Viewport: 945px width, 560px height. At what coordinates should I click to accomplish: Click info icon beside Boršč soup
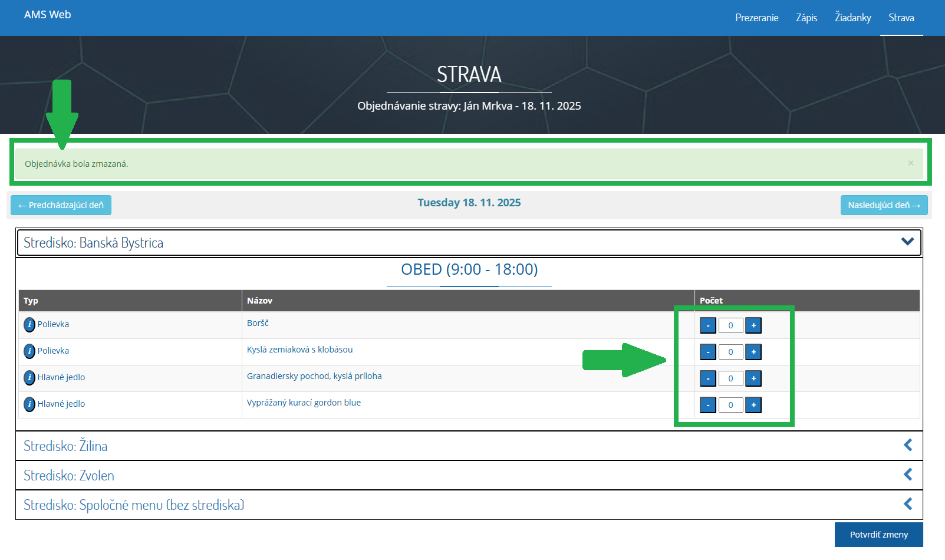point(29,324)
